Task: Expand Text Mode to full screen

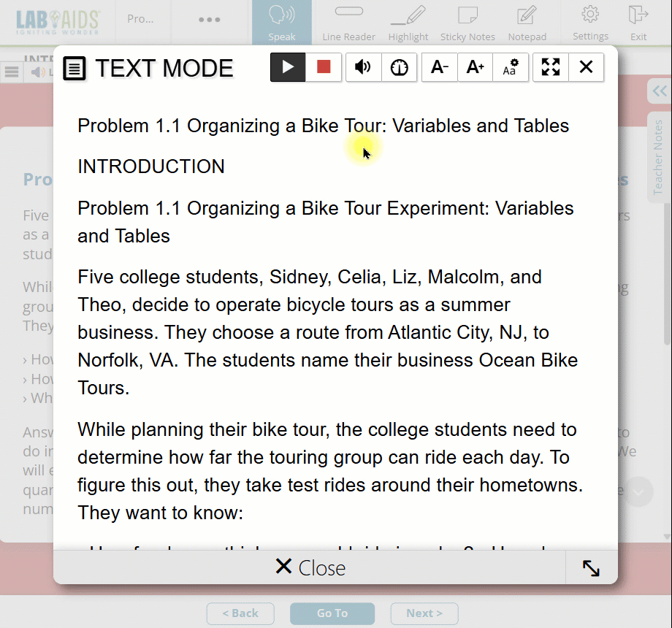Action: coord(551,67)
